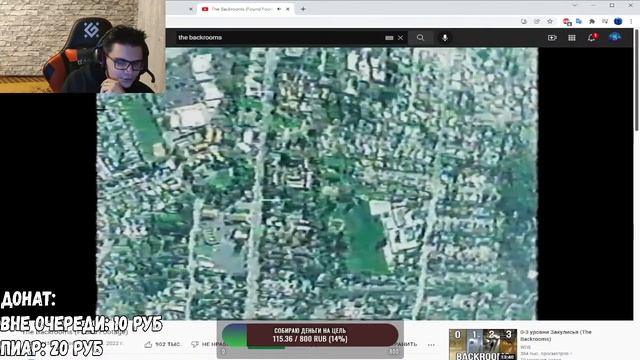Click the '115.36 / 800 RUB (14%)' text
This screenshot has width=640, height=360.
coord(310,339)
